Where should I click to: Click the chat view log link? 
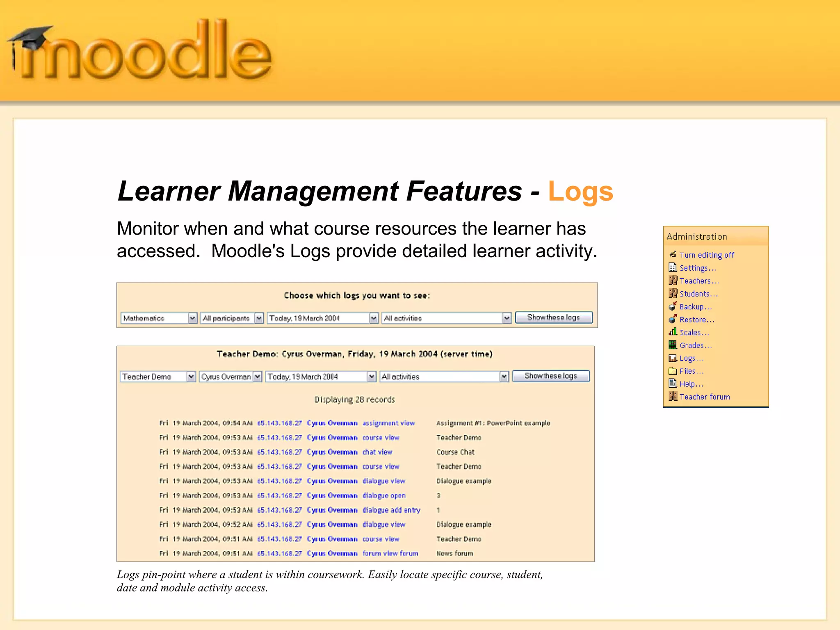click(x=377, y=452)
